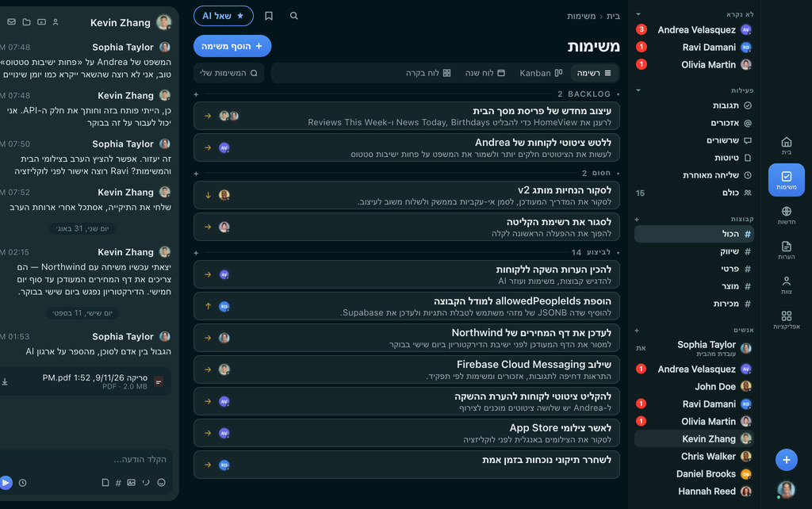The image size is (812, 509).
Task: Switch to the Kanban view tab
Action: pyautogui.click(x=541, y=73)
